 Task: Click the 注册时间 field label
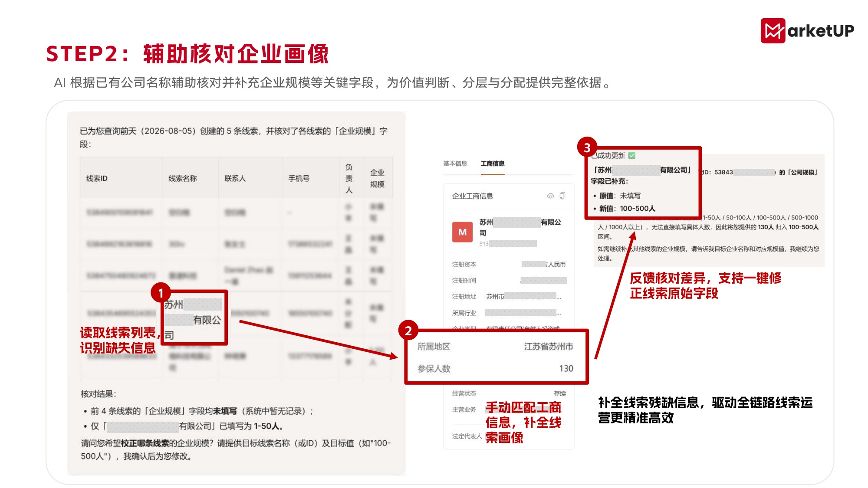click(464, 281)
